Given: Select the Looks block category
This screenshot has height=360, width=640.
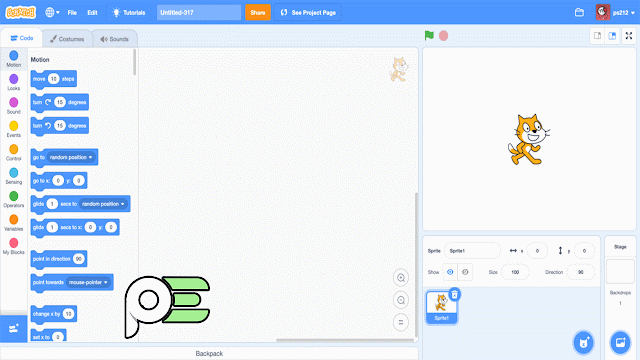Looking at the screenshot, I should click(13, 82).
